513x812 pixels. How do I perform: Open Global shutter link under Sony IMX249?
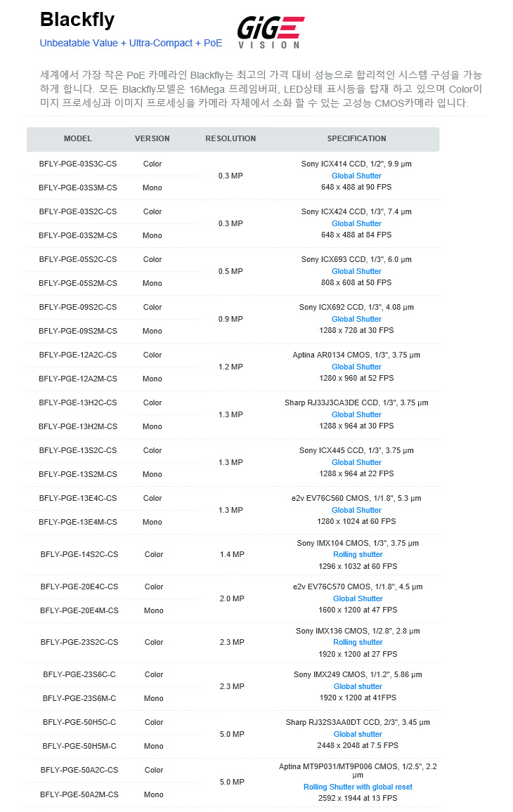[x=358, y=686]
